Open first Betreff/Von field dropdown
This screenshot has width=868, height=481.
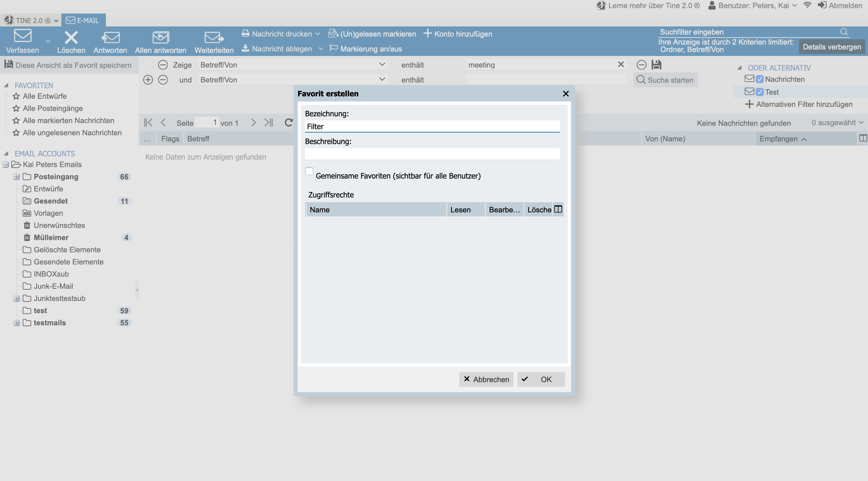[x=382, y=64]
